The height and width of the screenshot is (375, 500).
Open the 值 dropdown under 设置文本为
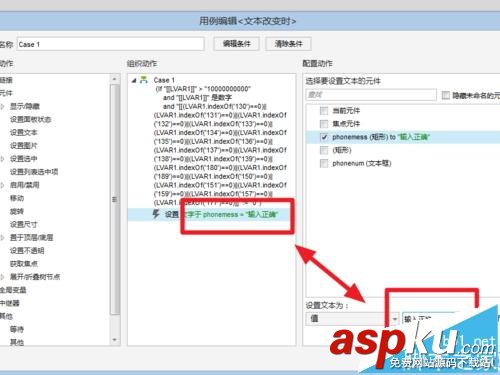point(352,318)
